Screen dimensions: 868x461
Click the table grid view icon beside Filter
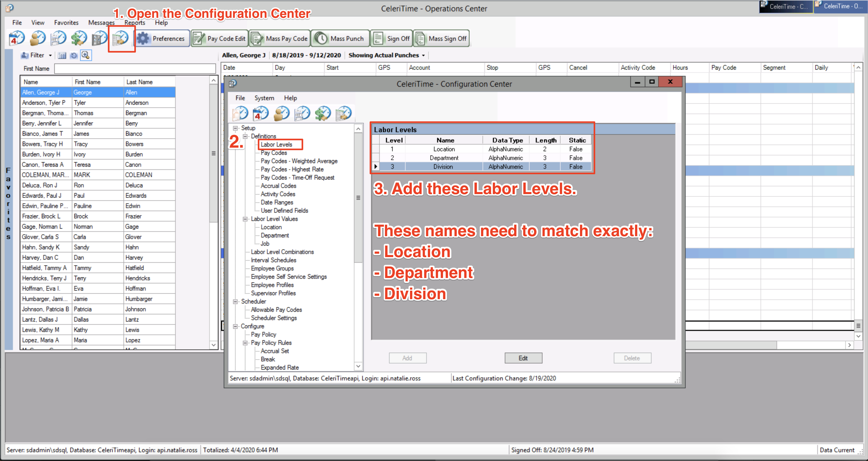tap(62, 55)
